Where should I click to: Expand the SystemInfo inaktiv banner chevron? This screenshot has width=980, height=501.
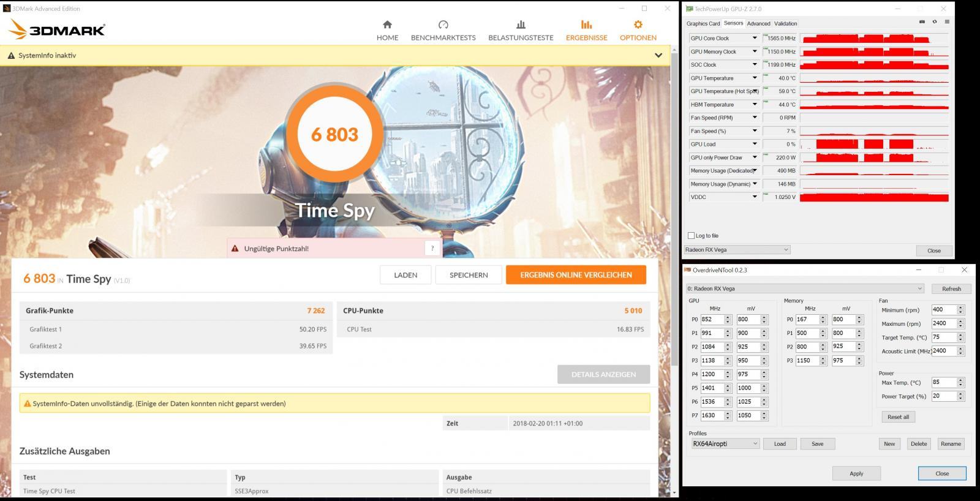658,55
